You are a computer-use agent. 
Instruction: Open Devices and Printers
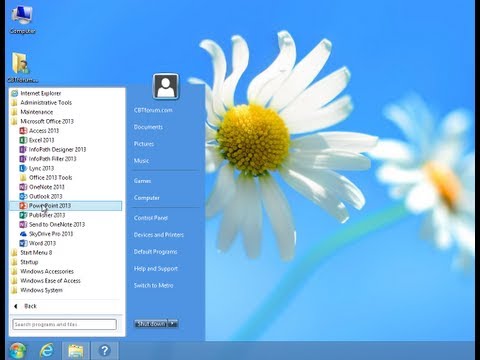(159, 235)
